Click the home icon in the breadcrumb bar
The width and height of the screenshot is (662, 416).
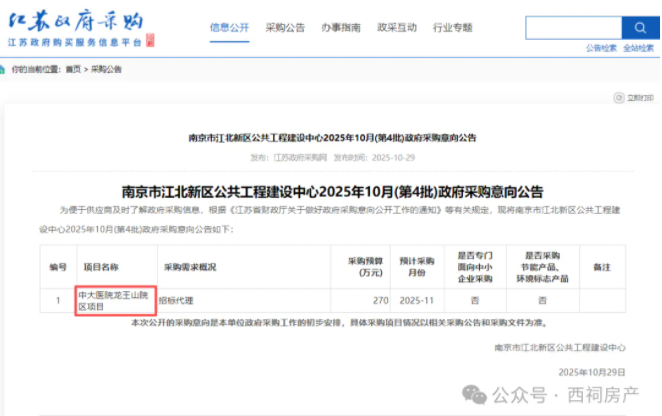coord(6,69)
